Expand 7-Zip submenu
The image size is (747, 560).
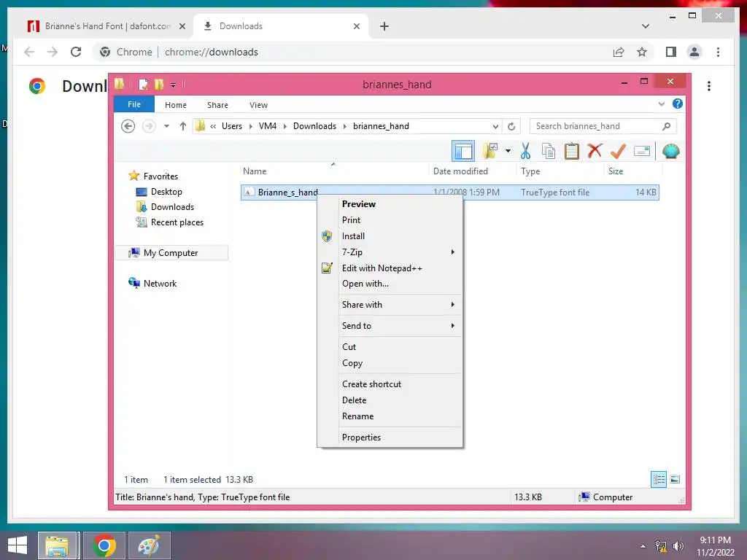point(390,252)
